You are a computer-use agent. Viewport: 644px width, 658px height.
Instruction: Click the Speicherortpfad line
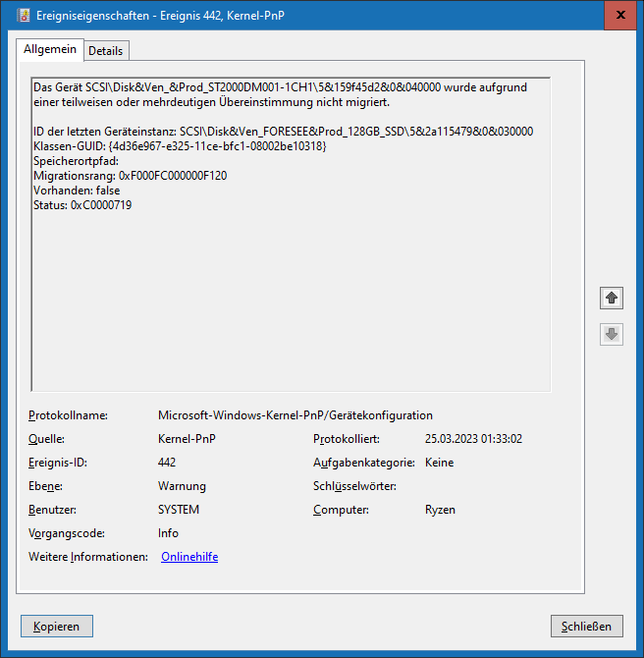[x=76, y=161]
